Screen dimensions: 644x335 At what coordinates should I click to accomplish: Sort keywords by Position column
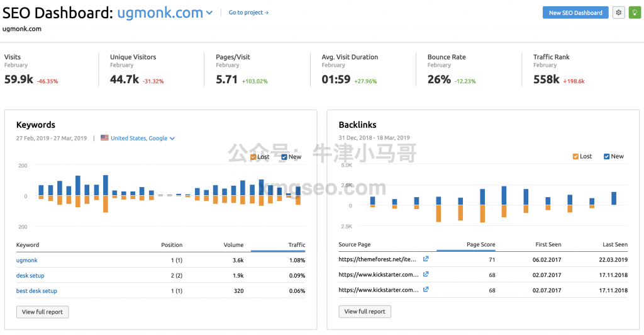(172, 245)
